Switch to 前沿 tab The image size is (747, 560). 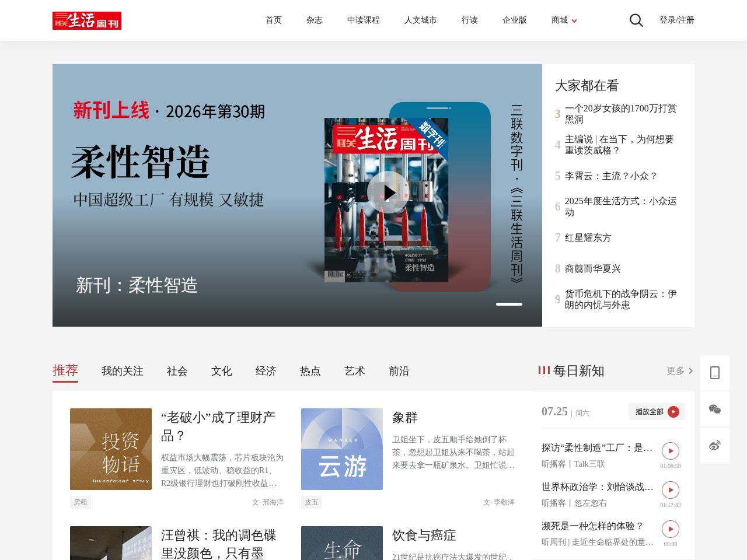[x=399, y=371]
